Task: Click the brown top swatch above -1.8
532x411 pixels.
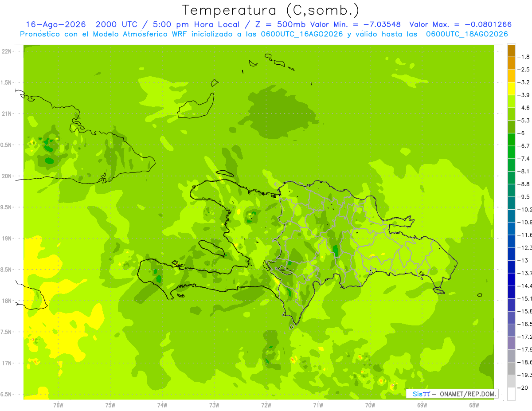Action: (x=511, y=51)
